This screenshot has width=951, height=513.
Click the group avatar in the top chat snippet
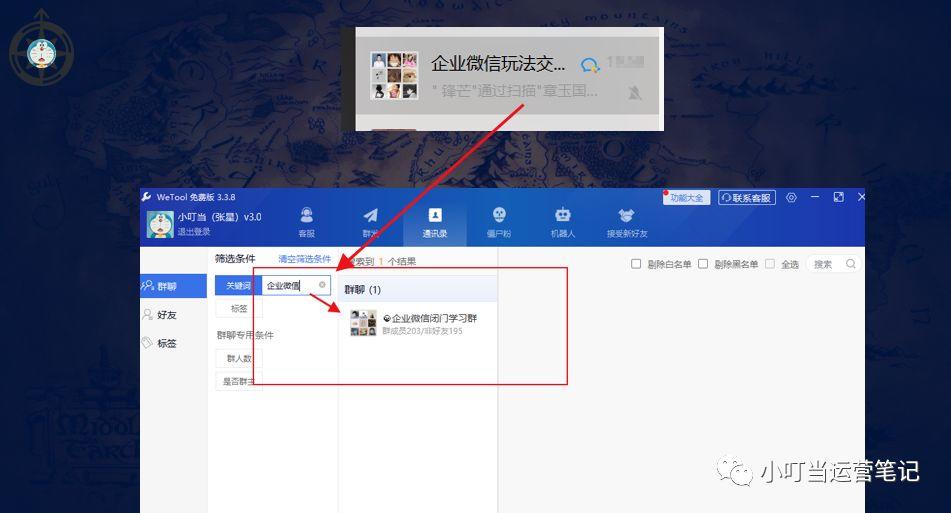click(394, 75)
